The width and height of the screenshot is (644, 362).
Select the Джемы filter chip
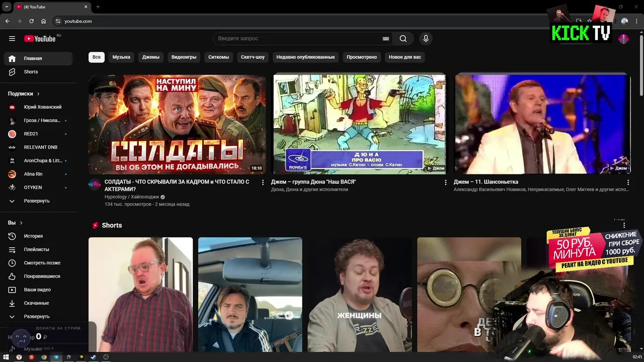[x=150, y=57]
